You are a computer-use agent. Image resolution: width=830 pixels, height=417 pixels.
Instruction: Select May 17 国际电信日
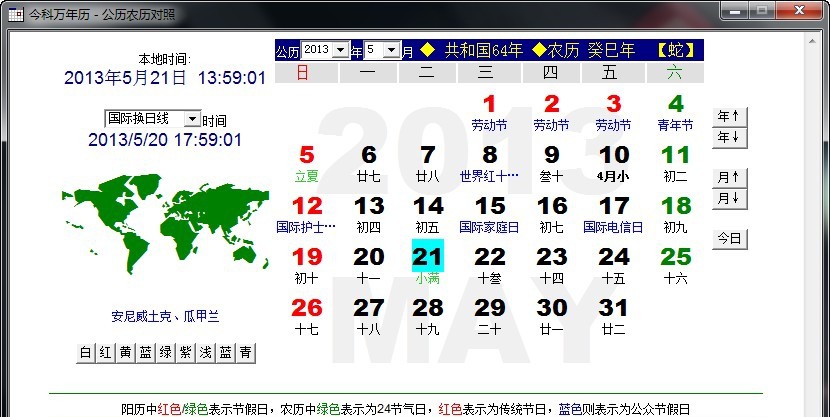pyautogui.click(x=613, y=215)
